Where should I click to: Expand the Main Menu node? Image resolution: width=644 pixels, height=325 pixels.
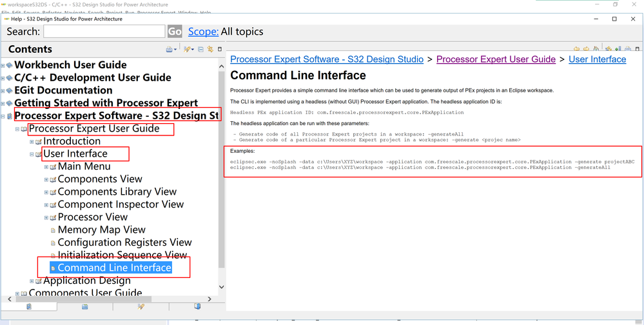click(x=46, y=167)
